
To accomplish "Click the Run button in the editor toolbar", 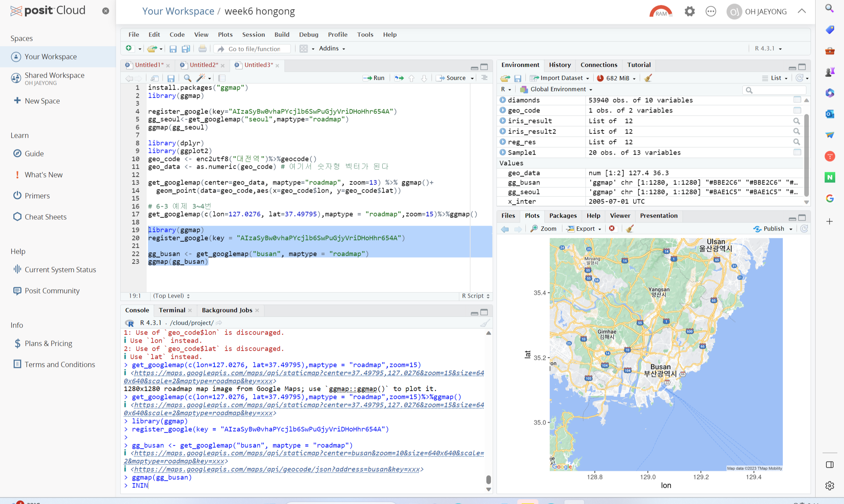I will 374,78.
